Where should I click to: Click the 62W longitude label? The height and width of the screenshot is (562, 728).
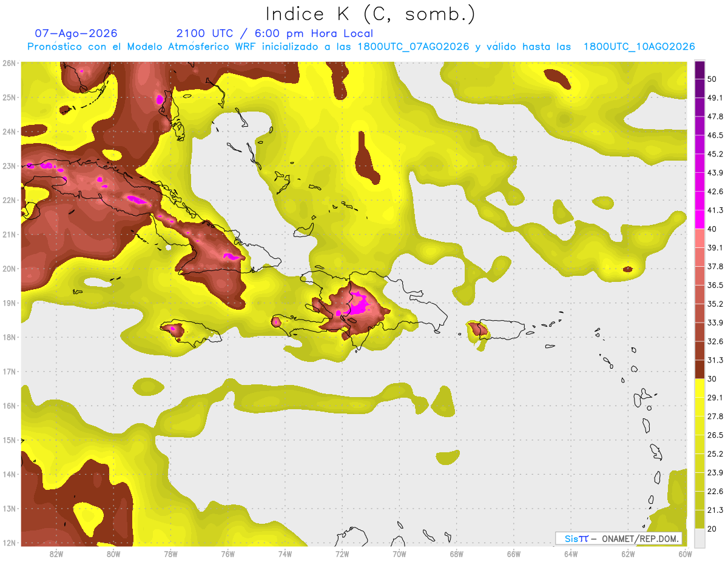coord(628,554)
